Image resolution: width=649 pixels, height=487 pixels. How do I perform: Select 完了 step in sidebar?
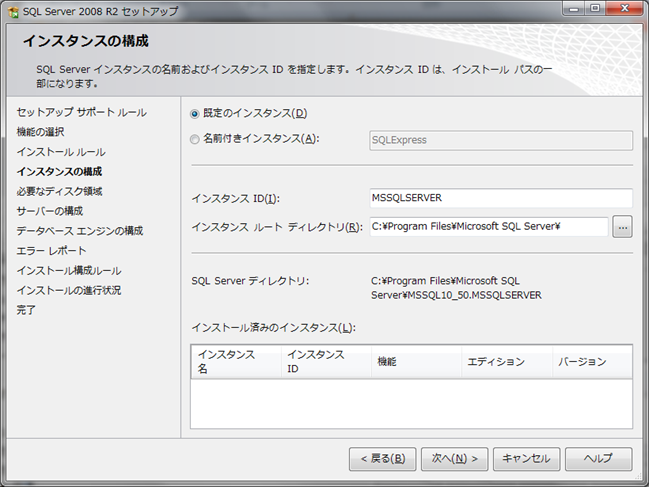click(x=26, y=310)
